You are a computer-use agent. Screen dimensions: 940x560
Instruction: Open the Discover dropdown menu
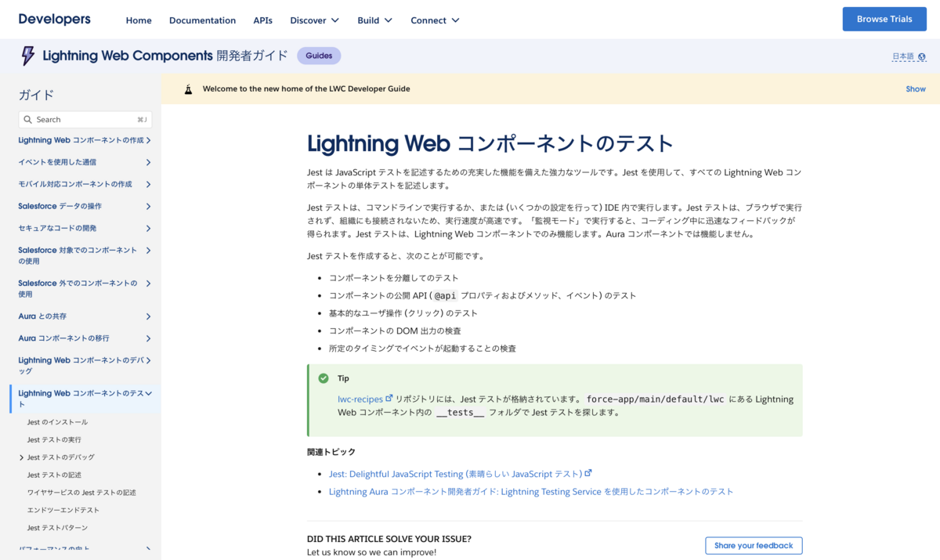(313, 20)
